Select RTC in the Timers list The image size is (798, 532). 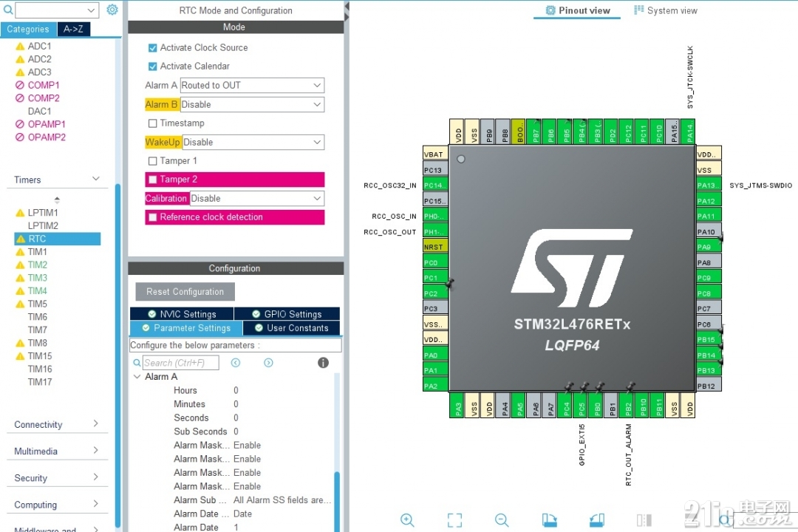click(x=58, y=239)
